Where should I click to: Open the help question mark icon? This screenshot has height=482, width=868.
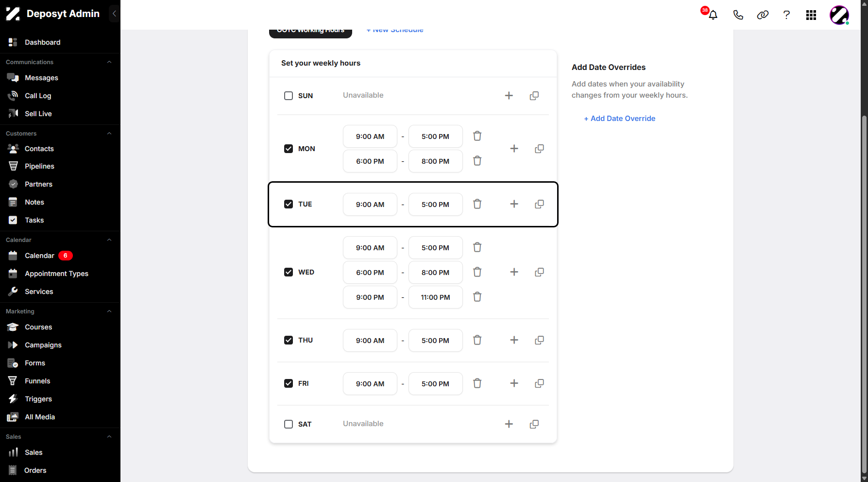(786, 15)
